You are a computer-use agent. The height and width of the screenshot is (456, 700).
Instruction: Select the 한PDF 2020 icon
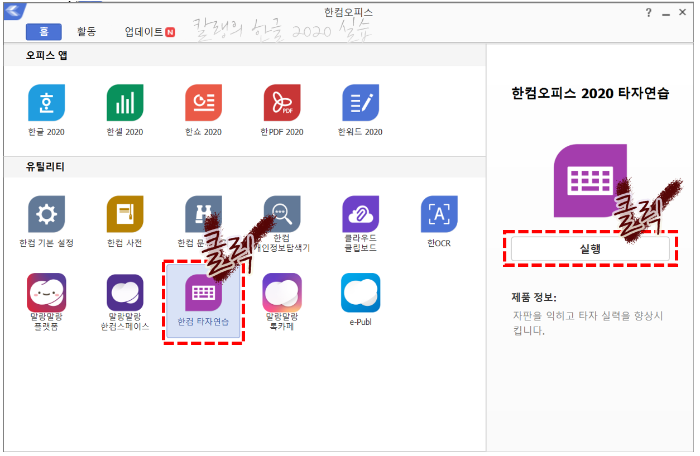(282, 103)
